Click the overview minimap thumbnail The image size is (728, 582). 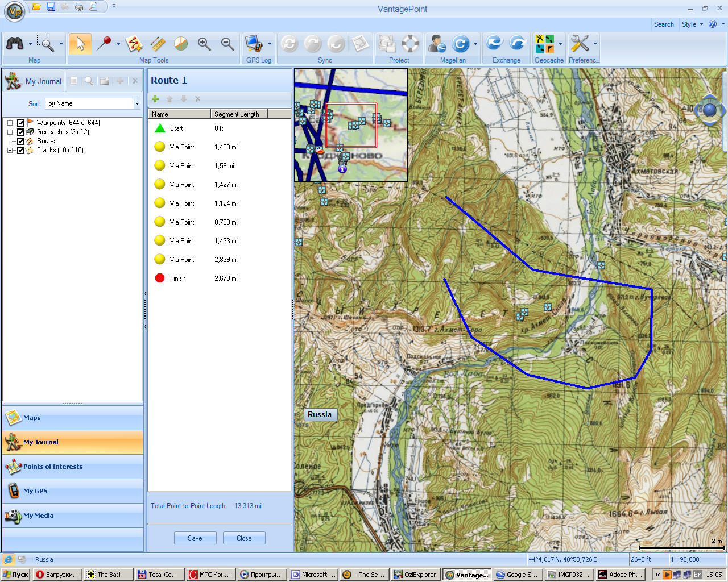[350, 125]
